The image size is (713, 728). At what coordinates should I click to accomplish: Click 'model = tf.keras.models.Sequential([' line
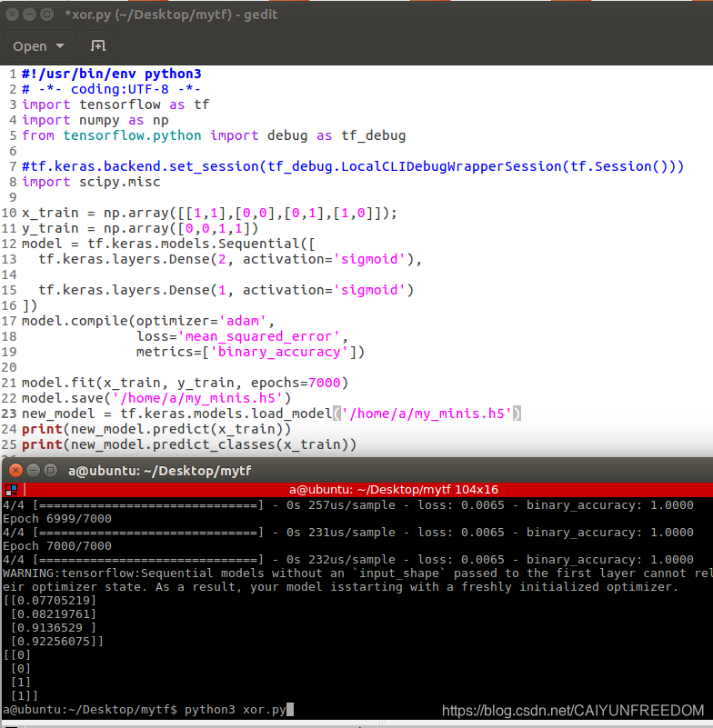168,244
